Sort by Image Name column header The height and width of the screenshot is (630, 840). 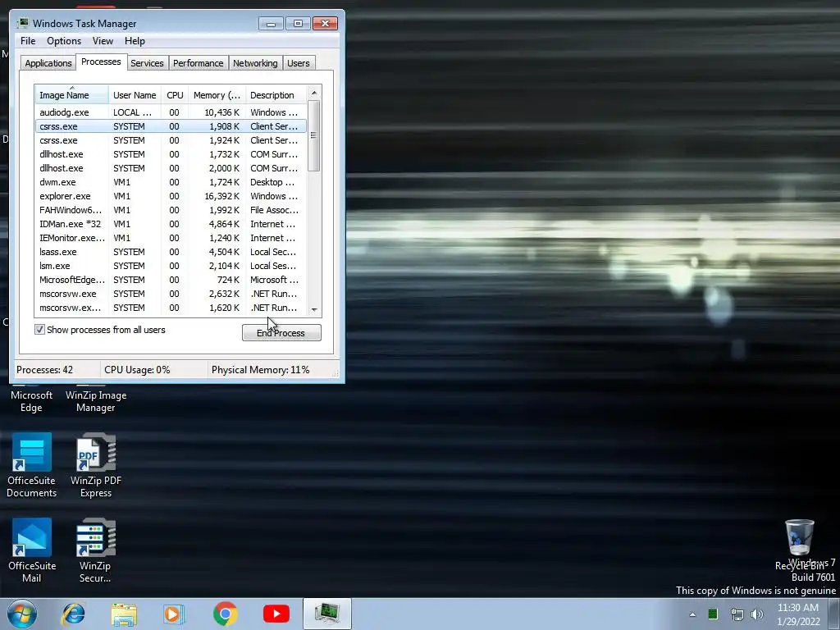(x=72, y=95)
